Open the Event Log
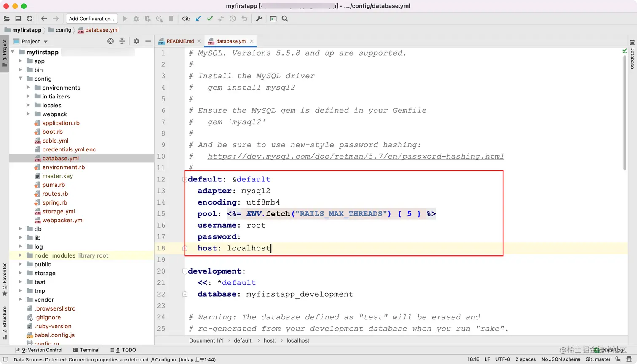 tap(608, 350)
